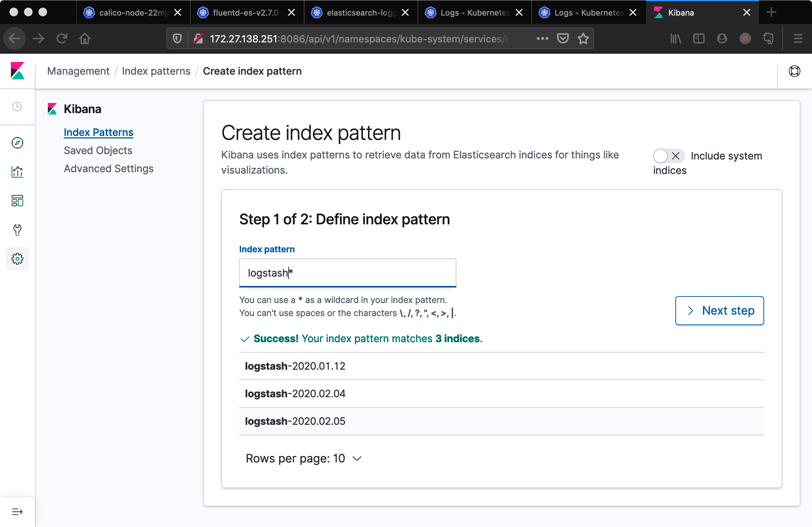Toggle Include system indices switch

point(668,156)
